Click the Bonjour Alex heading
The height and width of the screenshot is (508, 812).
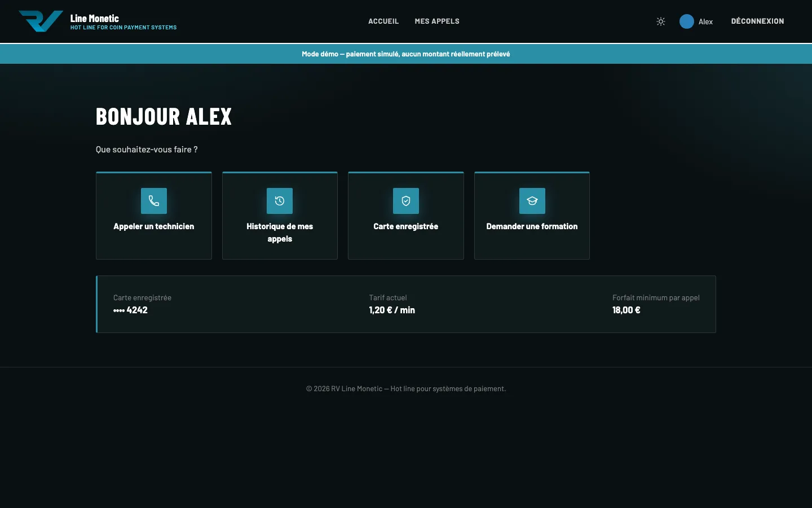164,117
